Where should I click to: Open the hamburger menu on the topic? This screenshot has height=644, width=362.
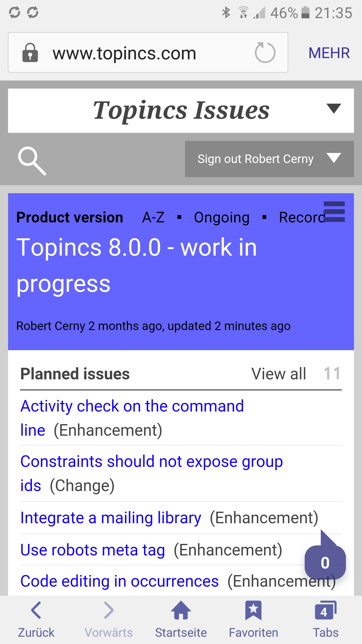334,212
